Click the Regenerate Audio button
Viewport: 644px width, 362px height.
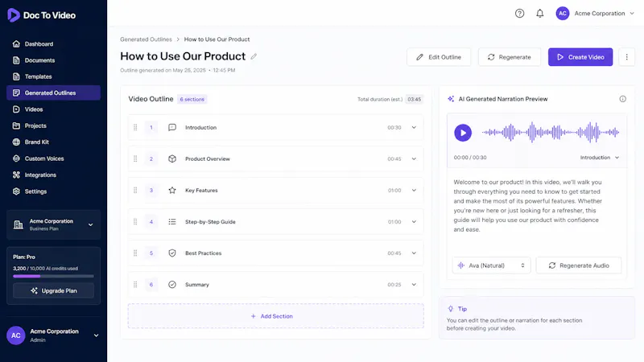point(579,265)
